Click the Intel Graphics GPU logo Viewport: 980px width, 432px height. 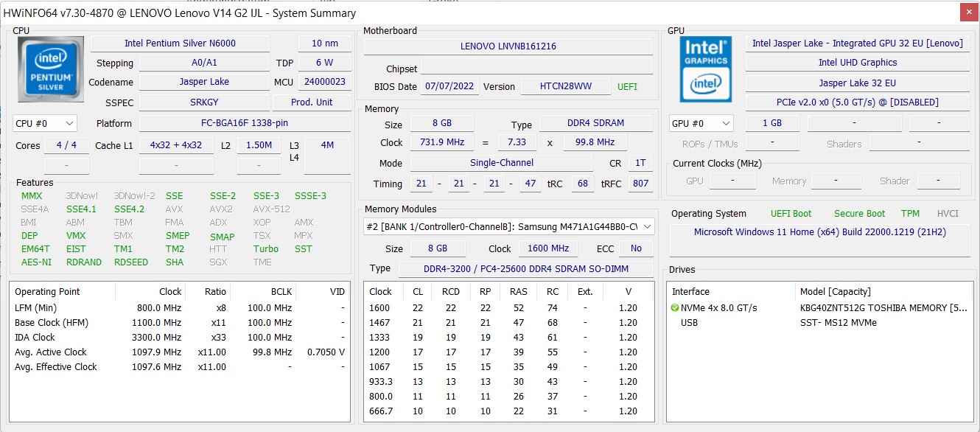pyautogui.click(x=705, y=70)
